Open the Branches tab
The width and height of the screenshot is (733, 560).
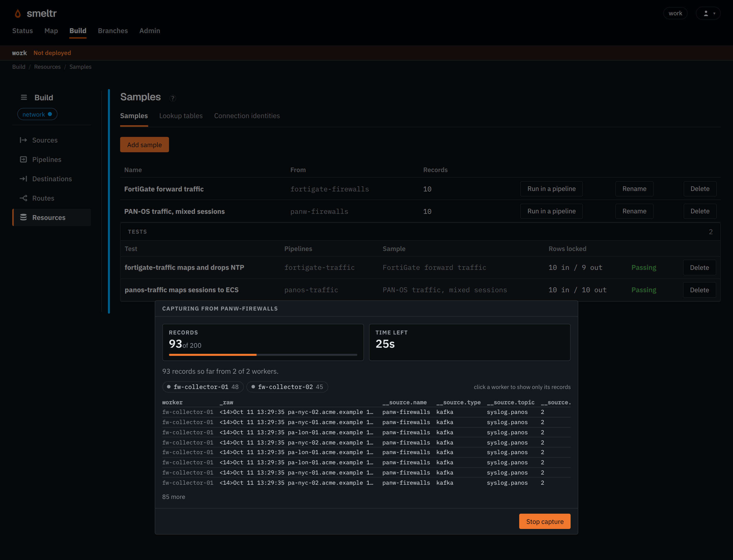tap(113, 31)
